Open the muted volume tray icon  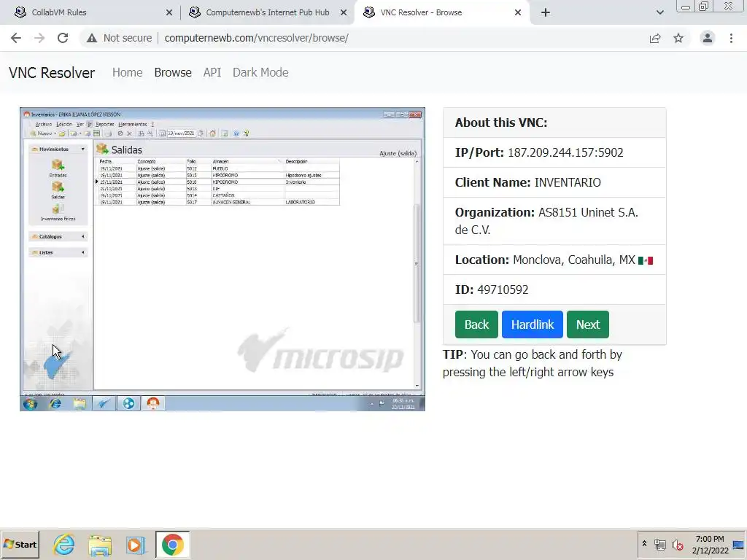pyautogui.click(x=678, y=544)
